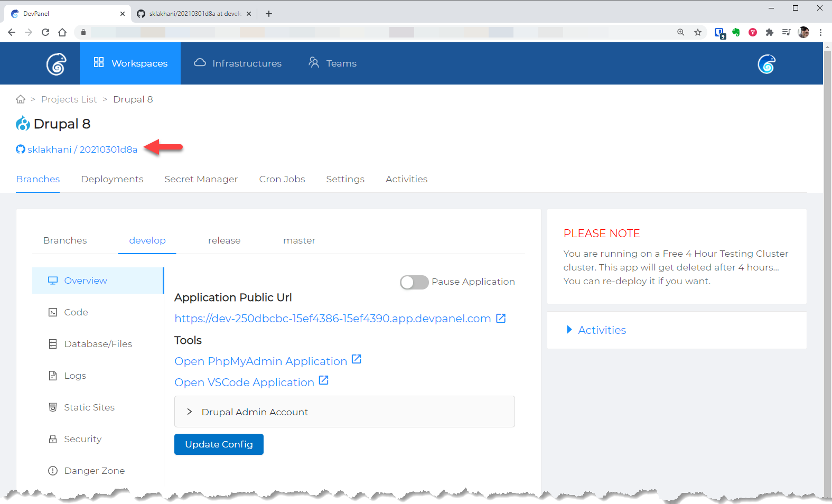Click external icon next to VSCode link
832x504 pixels.
(324, 380)
